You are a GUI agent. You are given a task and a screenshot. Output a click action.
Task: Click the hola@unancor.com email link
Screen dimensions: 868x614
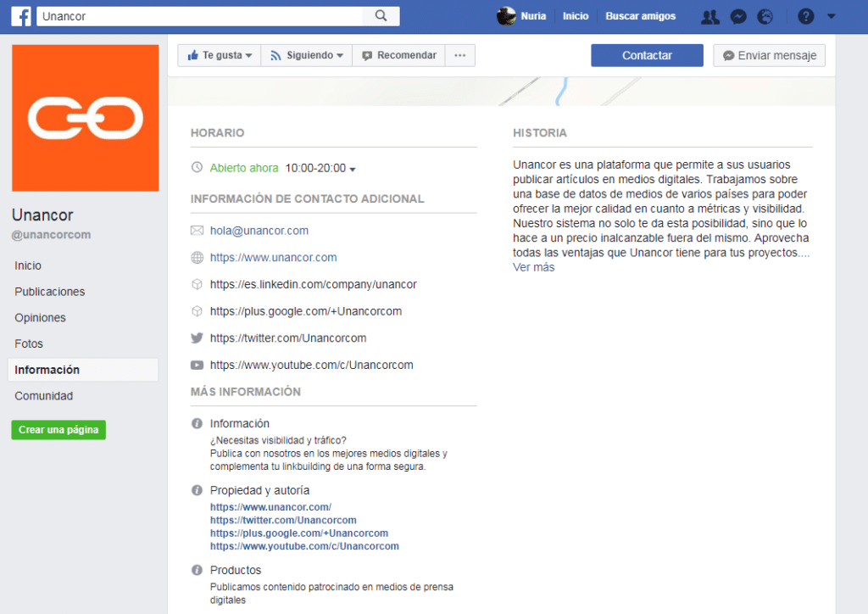coord(259,231)
